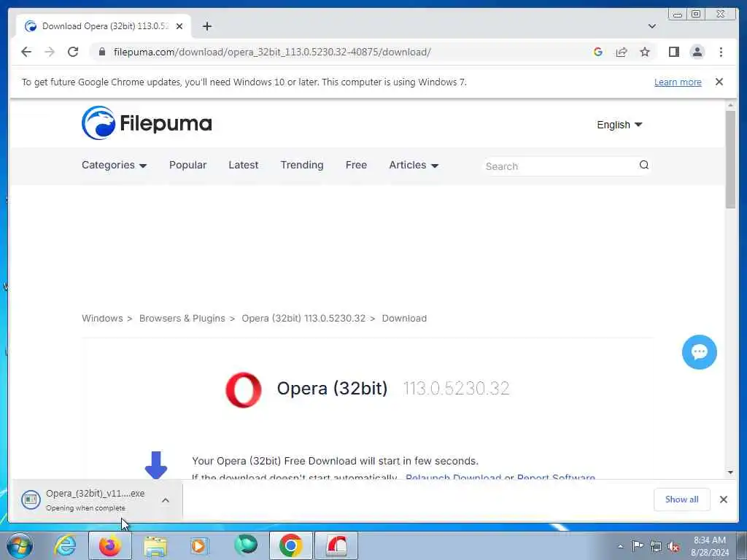Click the Filepuma logo

[x=147, y=122]
